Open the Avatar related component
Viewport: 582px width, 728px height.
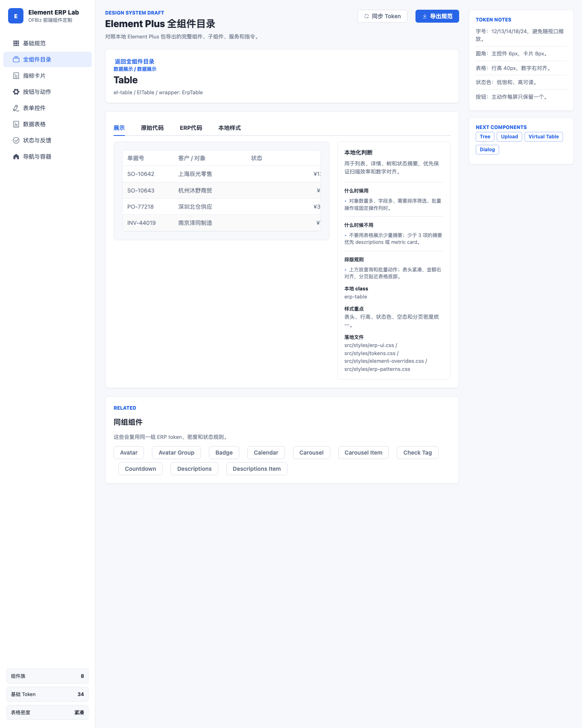pyautogui.click(x=129, y=453)
